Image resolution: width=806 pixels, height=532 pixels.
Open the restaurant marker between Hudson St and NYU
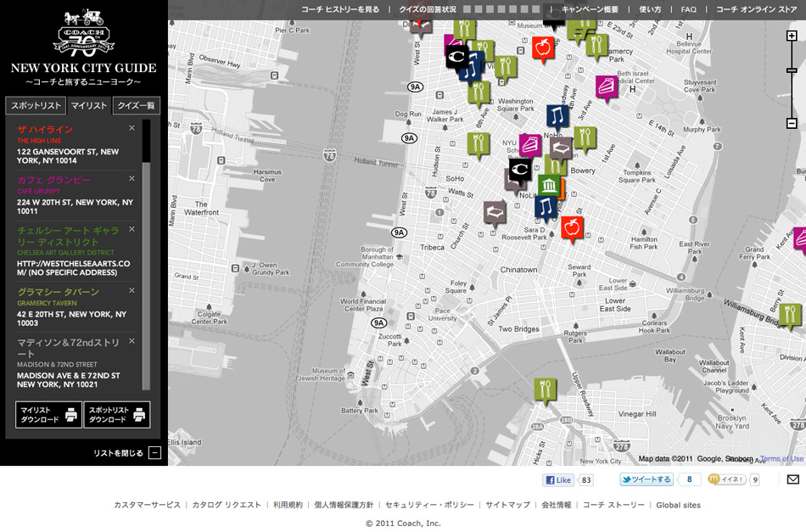click(x=478, y=145)
